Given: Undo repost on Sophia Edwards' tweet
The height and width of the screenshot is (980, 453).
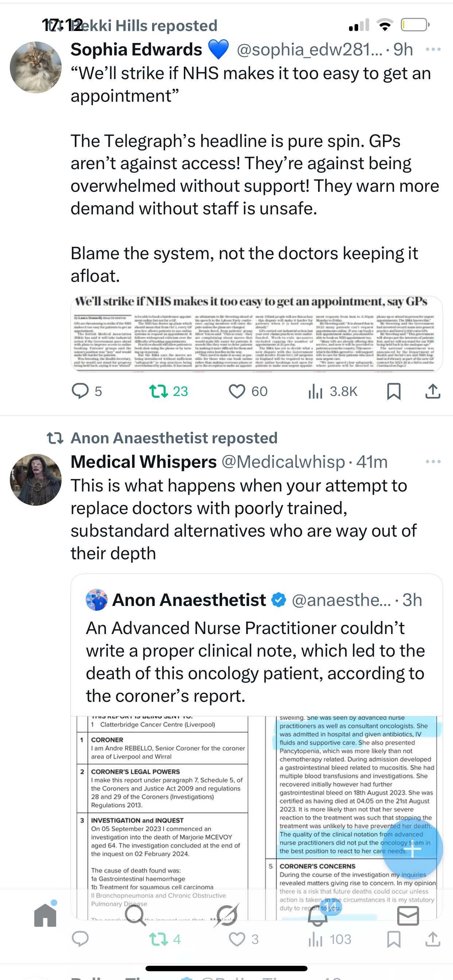Looking at the screenshot, I should pos(159,391).
